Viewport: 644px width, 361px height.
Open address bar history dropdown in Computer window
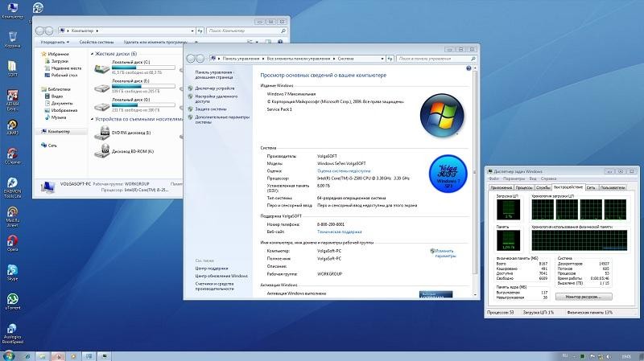(192, 31)
